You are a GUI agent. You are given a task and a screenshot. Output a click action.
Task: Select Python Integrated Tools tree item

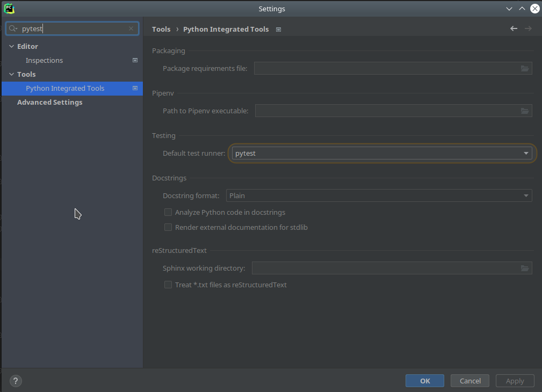click(72, 88)
